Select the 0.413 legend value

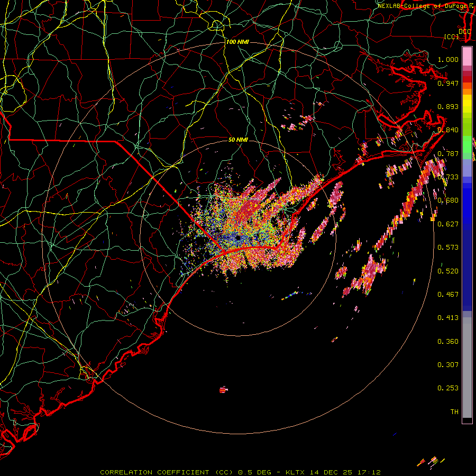coord(448,318)
